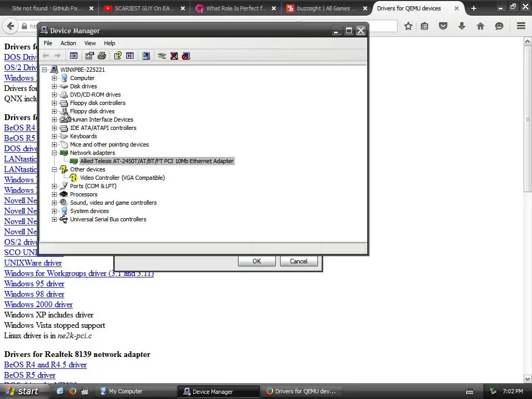Click the Cancel button in the dialog
Viewport: 532px width, 399px height.
tap(299, 261)
